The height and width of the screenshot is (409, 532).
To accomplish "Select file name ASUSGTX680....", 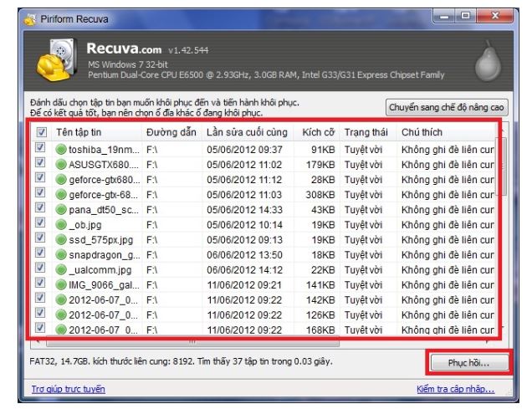I will point(104,165).
